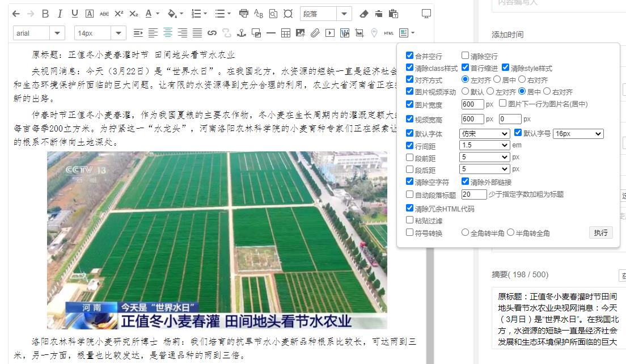Attach a file with paperclip icon
This screenshot has height=364, width=626.
(315, 33)
